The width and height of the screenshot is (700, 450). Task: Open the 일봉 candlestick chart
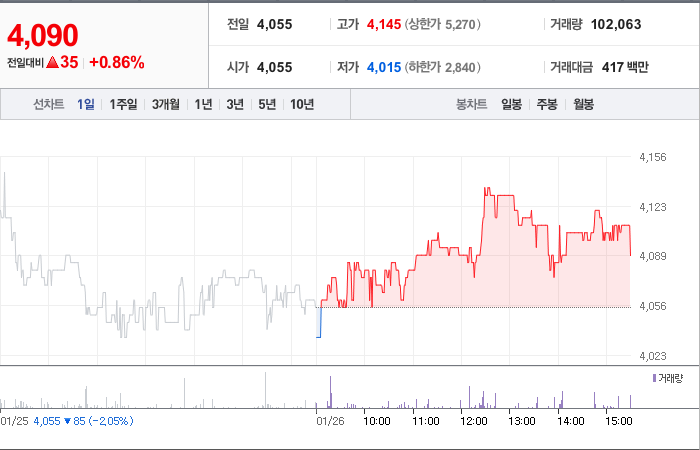pyautogui.click(x=511, y=104)
